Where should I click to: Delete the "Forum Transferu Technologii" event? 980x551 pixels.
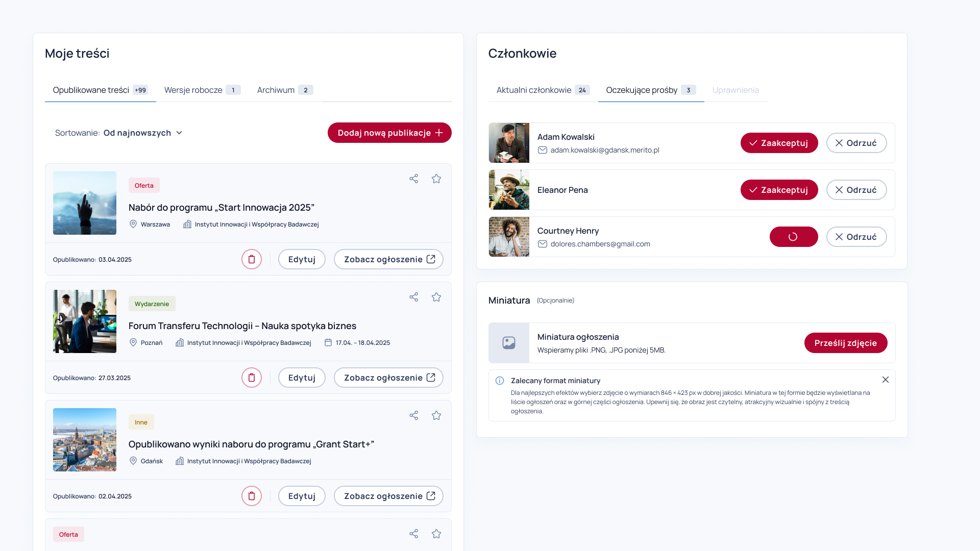pos(251,378)
